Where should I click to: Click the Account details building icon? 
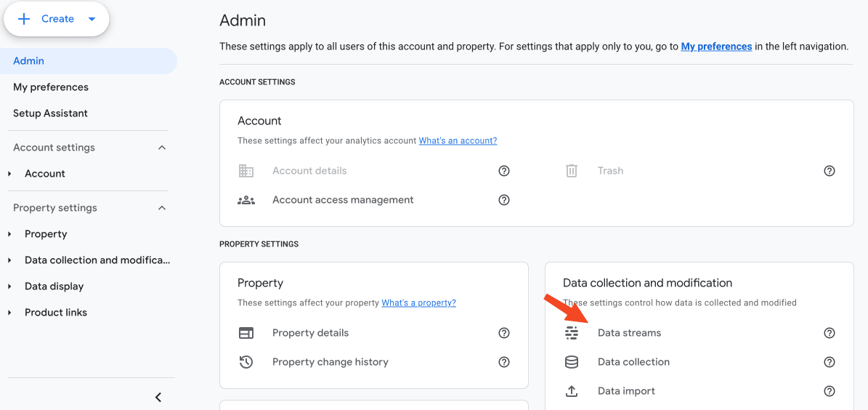pos(246,171)
